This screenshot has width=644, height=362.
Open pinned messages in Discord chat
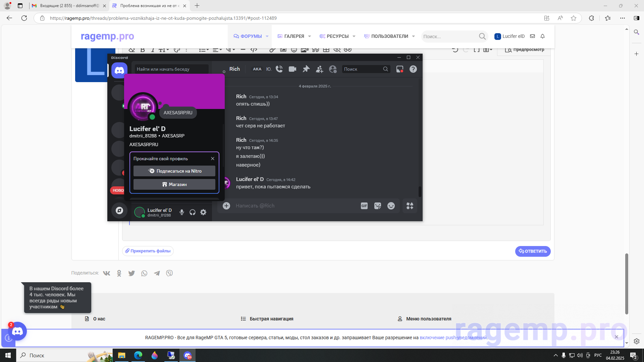click(x=306, y=69)
